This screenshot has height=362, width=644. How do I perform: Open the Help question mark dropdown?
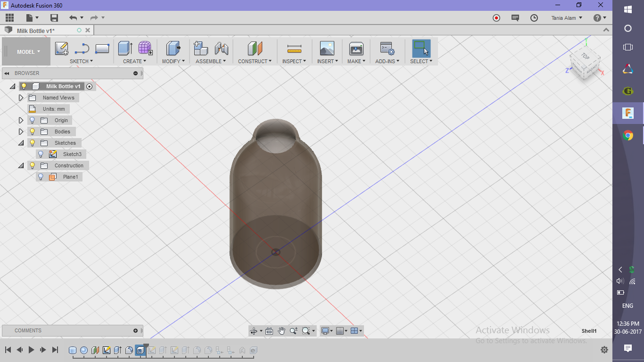pyautogui.click(x=600, y=18)
